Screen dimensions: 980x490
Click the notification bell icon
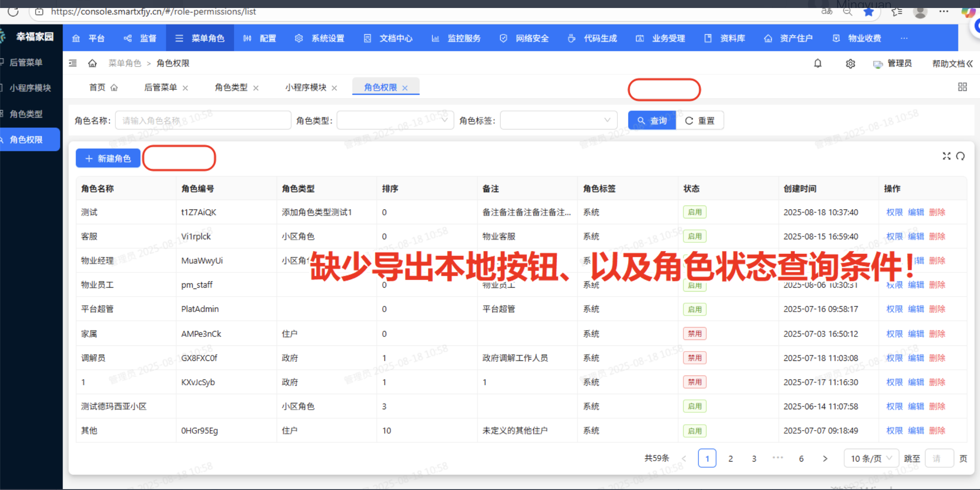818,63
